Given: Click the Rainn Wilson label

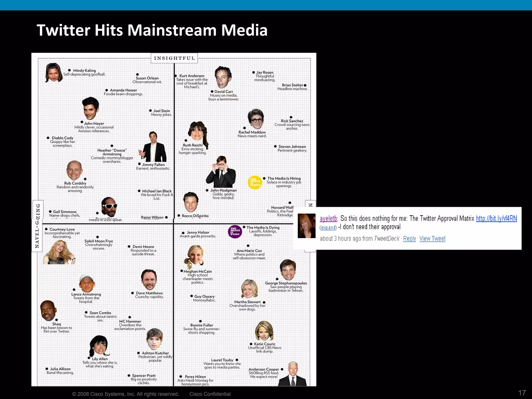Looking at the screenshot, I should (x=152, y=217).
